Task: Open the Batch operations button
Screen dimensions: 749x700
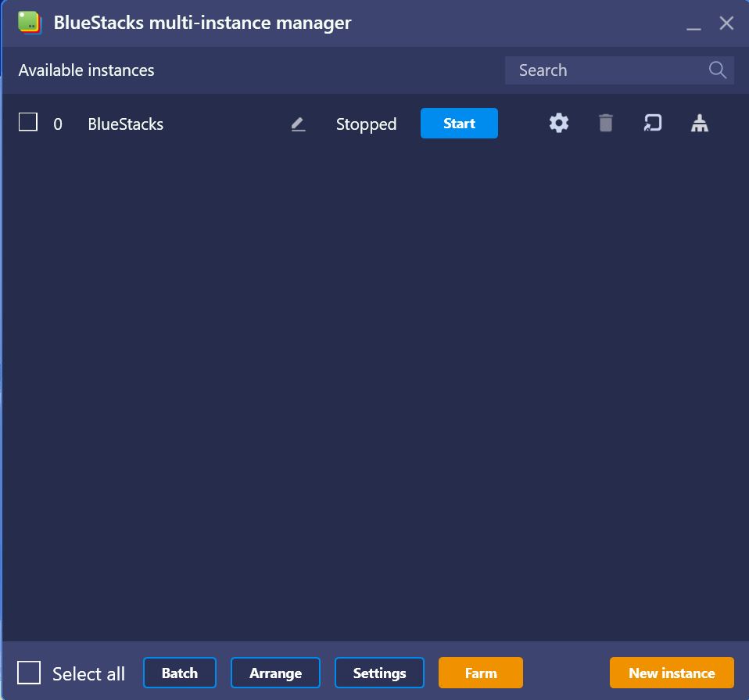Action: pyautogui.click(x=180, y=673)
